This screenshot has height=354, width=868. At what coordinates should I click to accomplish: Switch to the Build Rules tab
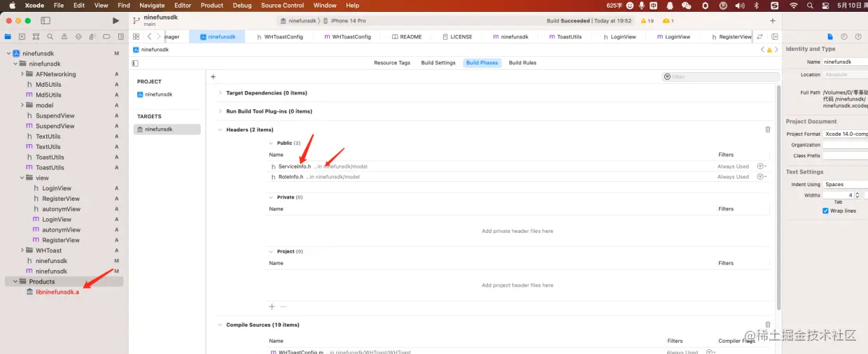pos(522,63)
